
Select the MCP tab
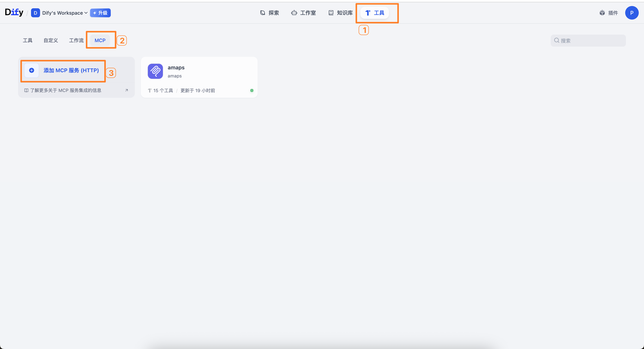[100, 40]
